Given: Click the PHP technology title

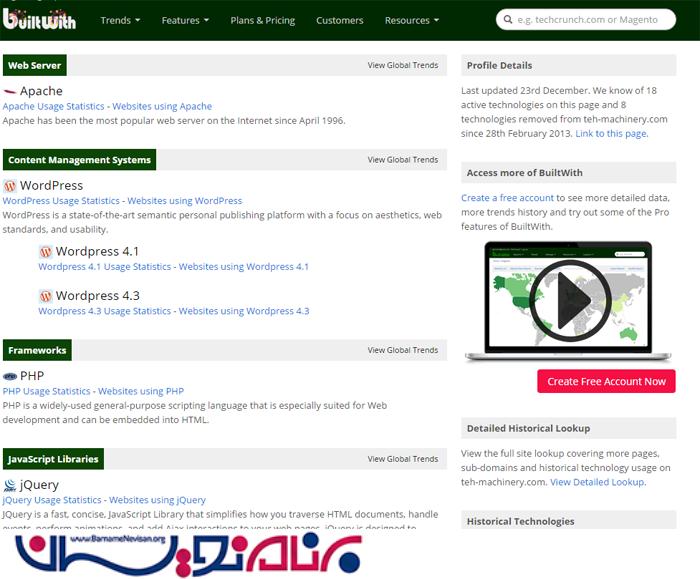Looking at the screenshot, I should [32, 376].
